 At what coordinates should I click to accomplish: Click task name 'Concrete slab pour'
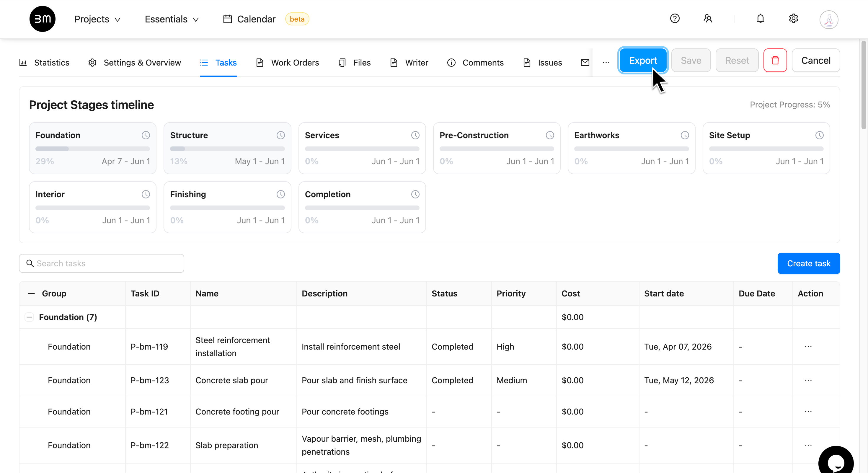(x=231, y=380)
